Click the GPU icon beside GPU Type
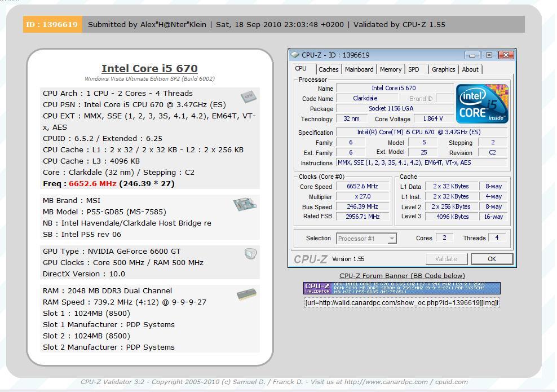The image size is (557, 392). pos(250,253)
